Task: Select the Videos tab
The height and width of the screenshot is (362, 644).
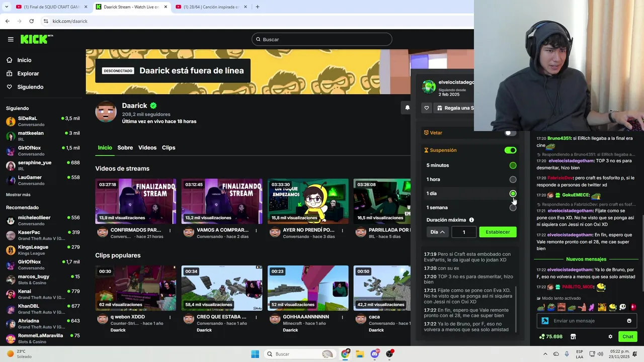Action: 147,148
